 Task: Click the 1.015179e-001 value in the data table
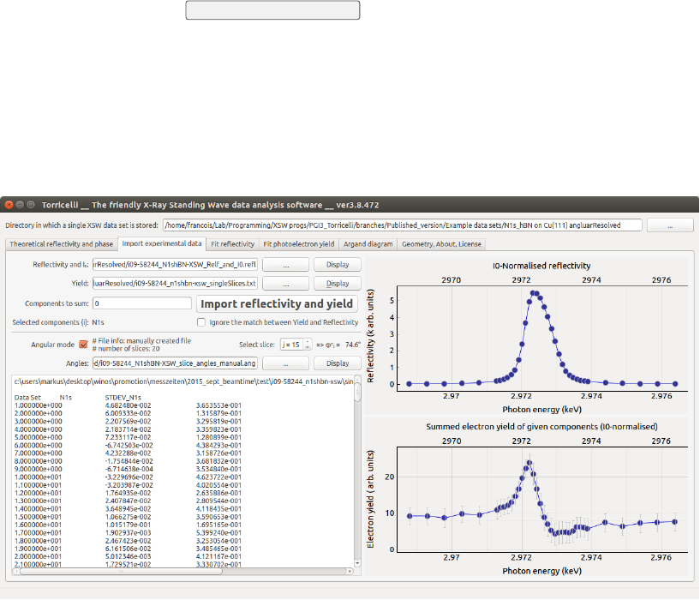[129, 525]
